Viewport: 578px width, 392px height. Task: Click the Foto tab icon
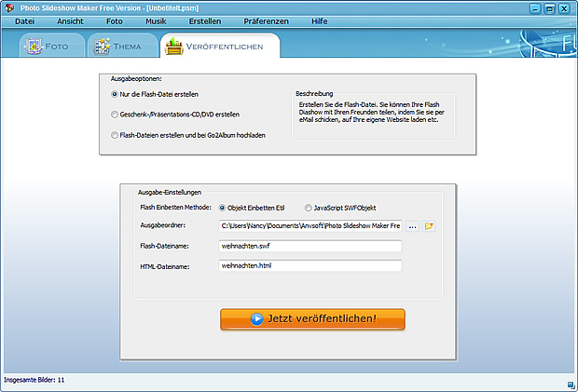coord(34,47)
